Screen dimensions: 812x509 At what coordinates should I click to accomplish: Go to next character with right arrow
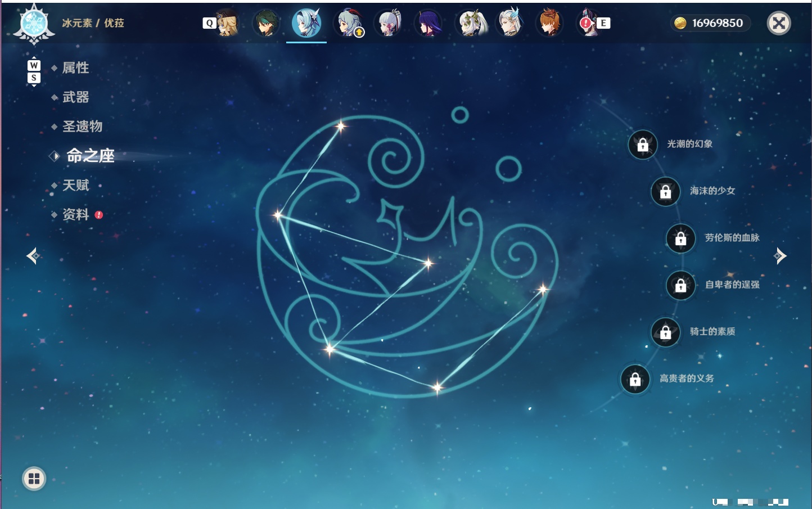pyautogui.click(x=780, y=256)
